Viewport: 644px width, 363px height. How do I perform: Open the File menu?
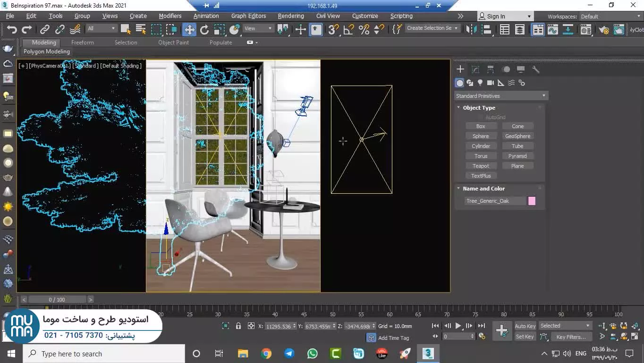(10, 16)
